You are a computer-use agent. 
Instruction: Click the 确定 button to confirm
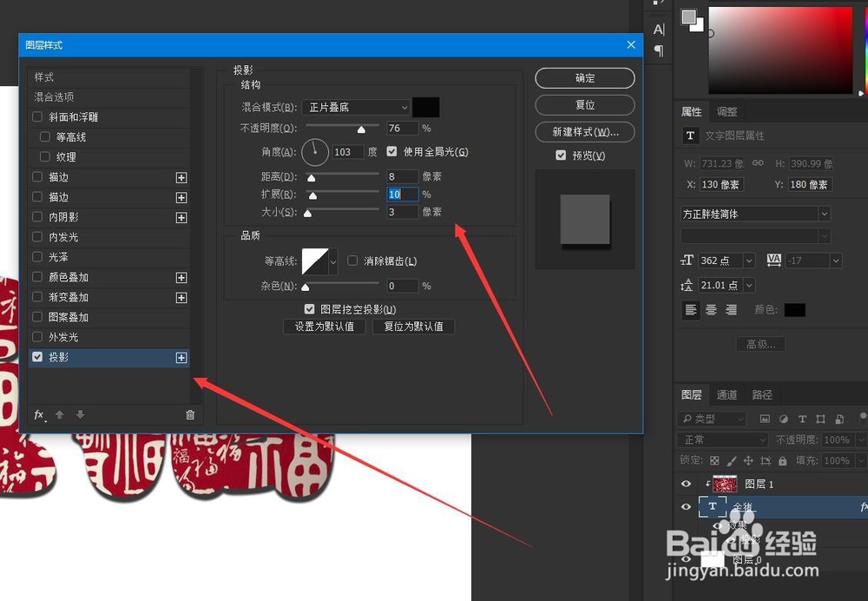coord(584,77)
